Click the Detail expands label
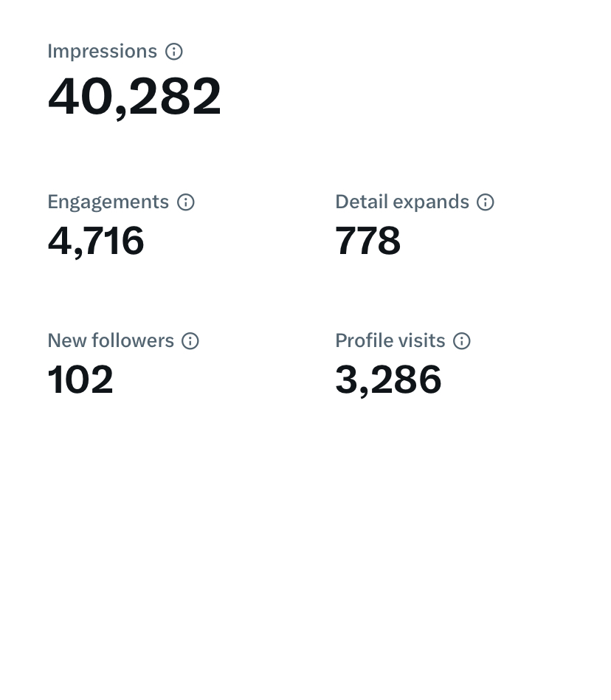This screenshot has height=700, width=611. [x=402, y=202]
